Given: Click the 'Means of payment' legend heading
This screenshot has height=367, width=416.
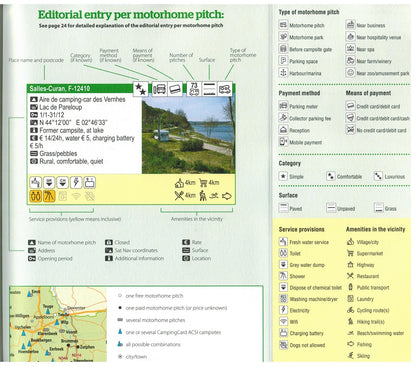Looking at the screenshot, I should pos(368,93).
